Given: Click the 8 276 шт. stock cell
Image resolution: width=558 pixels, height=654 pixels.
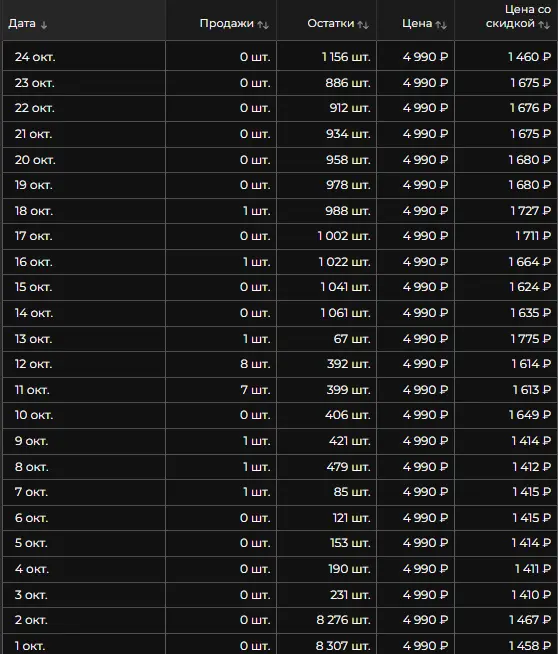Looking at the screenshot, I should click(x=343, y=620).
